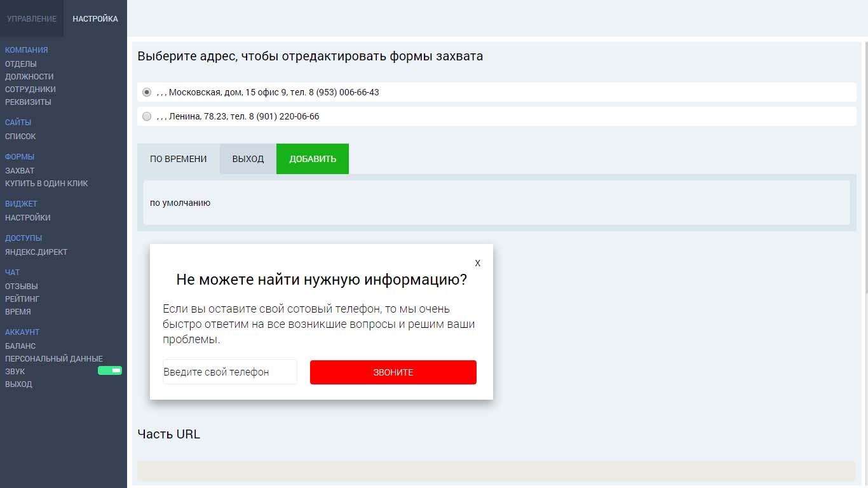Go to Сотрудники in the sidebar
Viewport: 868px width, 488px height.
[31, 90]
